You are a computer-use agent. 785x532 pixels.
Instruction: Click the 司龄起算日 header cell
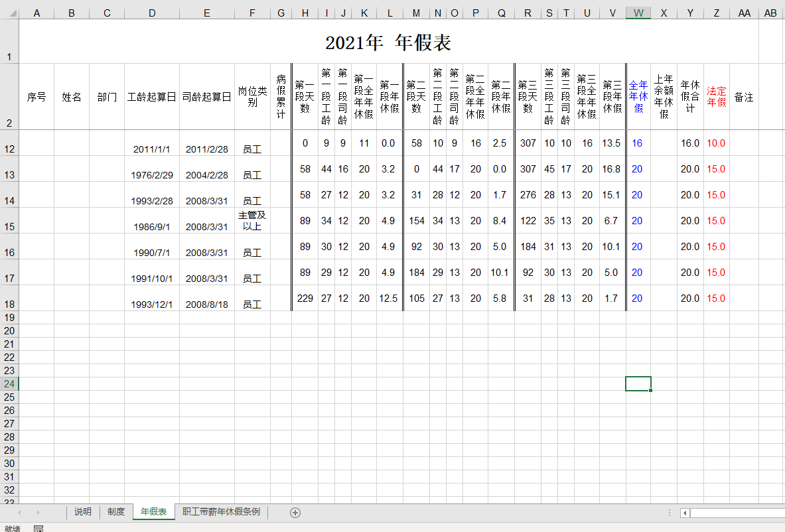pos(207,97)
